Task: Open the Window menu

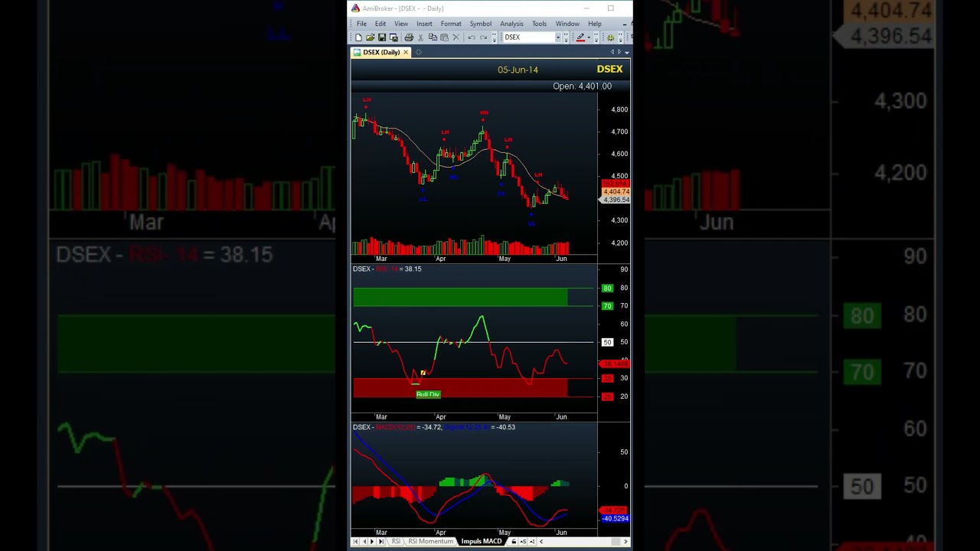Action: 567,24
